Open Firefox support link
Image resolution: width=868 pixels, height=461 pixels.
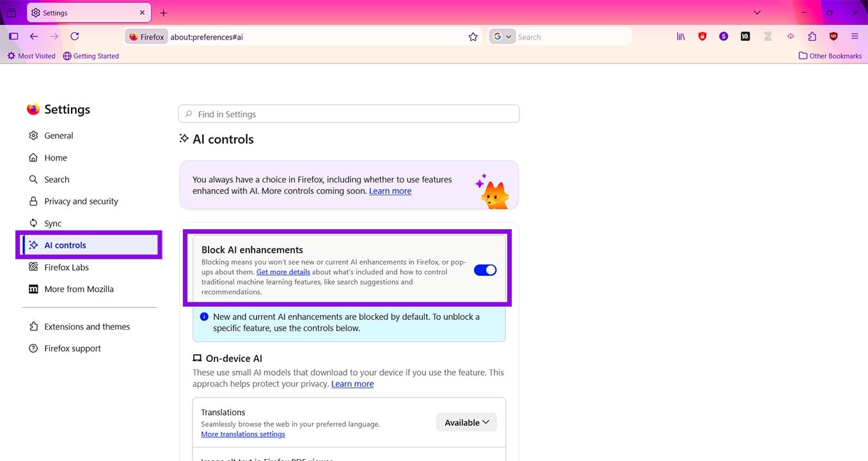pyautogui.click(x=73, y=349)
